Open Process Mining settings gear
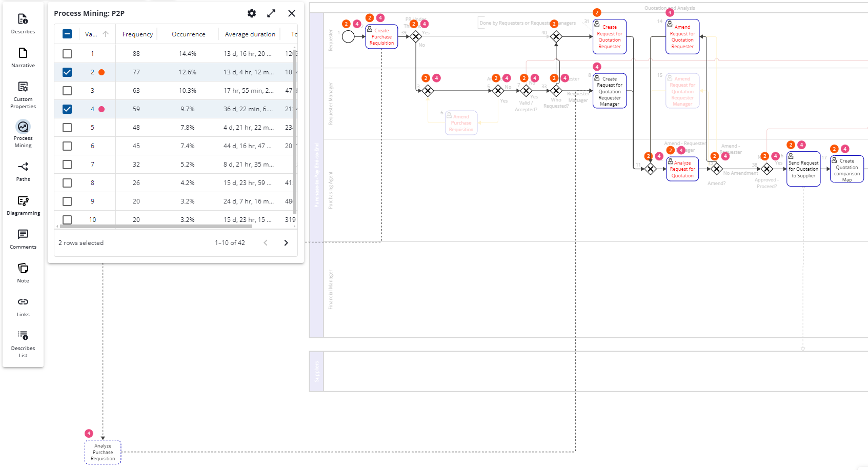 click(x=252, y=13)
